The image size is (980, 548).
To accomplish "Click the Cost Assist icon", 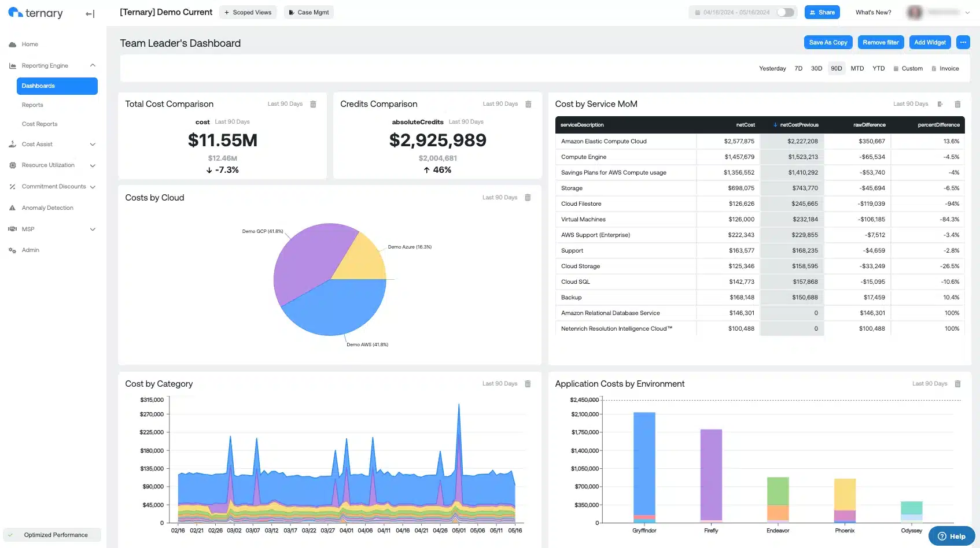I will coord(12,145).
